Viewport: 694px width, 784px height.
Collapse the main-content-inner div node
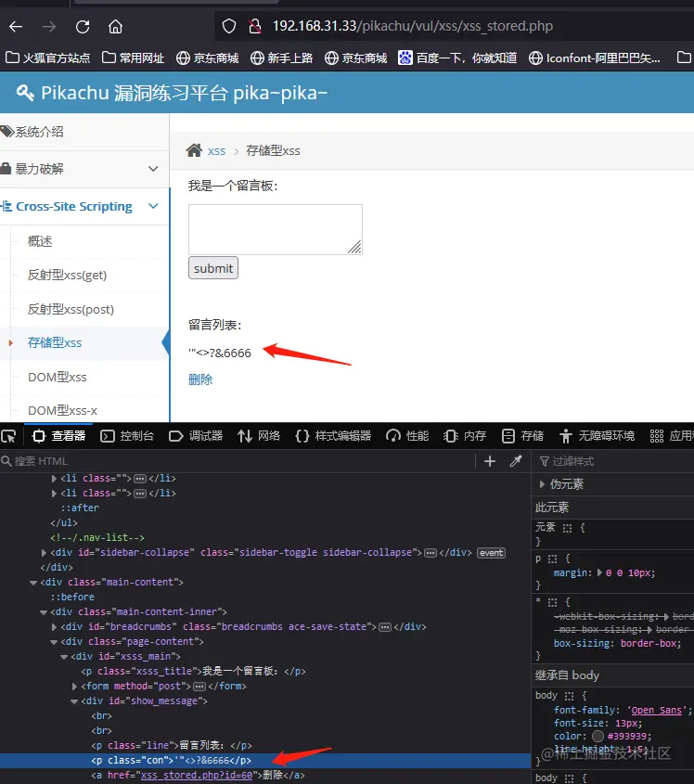(x=44, y=612)
